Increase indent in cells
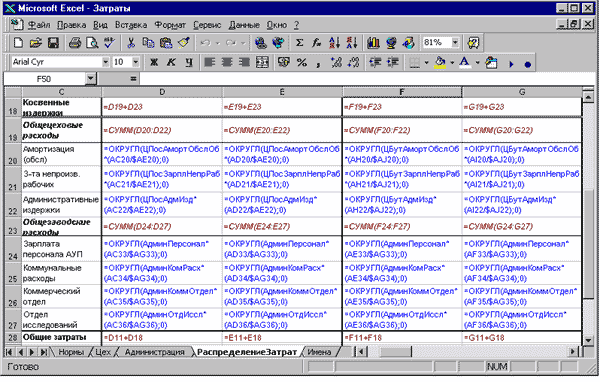Image resolution: width=600 pixels, height=382 pixels. pyautogui.click(x=393, y=62)
